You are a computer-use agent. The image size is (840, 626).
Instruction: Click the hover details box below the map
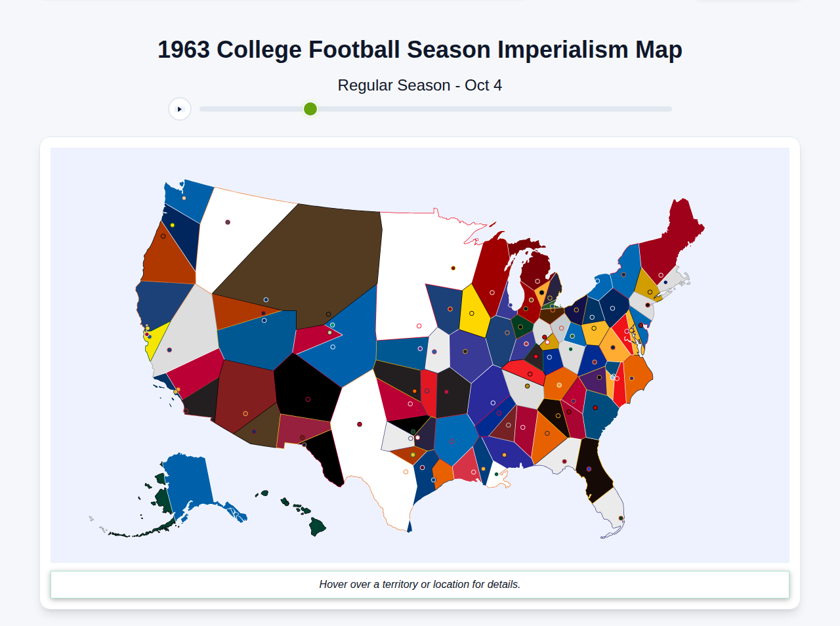(x=420, y=584)
